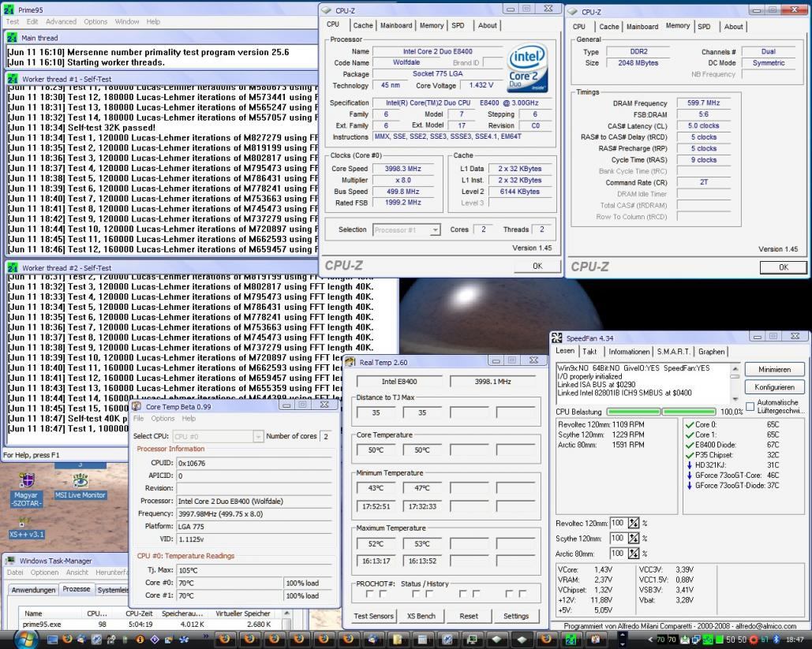Image resolution: width=812 pixels, height=649 pixels.
Task: Click the Prime95 application title bar icon
Action: click(8, 9)
